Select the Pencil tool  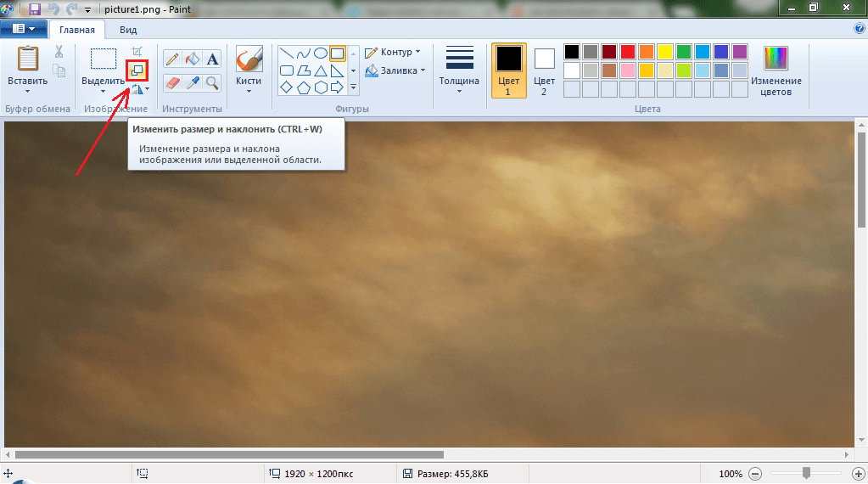[172, 59]
